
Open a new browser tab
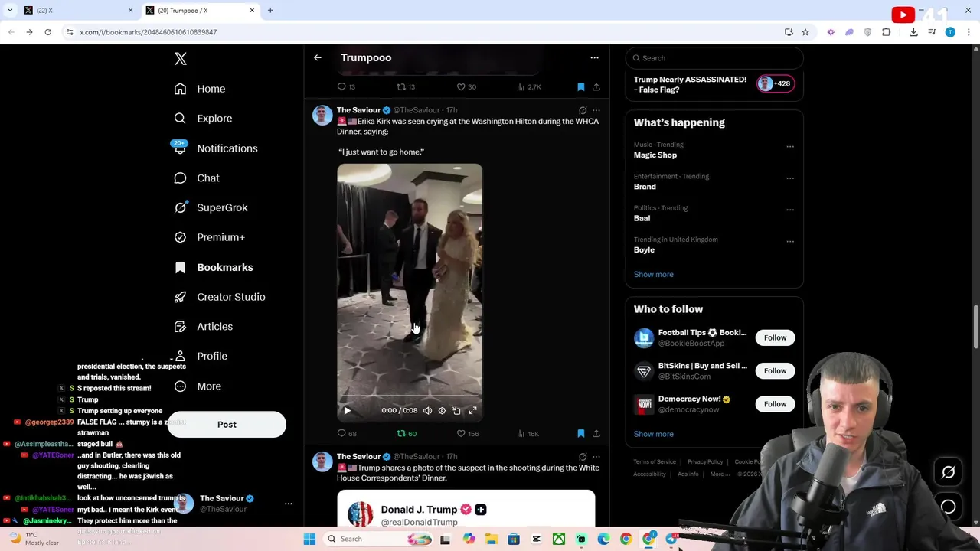tap(270, 11)
